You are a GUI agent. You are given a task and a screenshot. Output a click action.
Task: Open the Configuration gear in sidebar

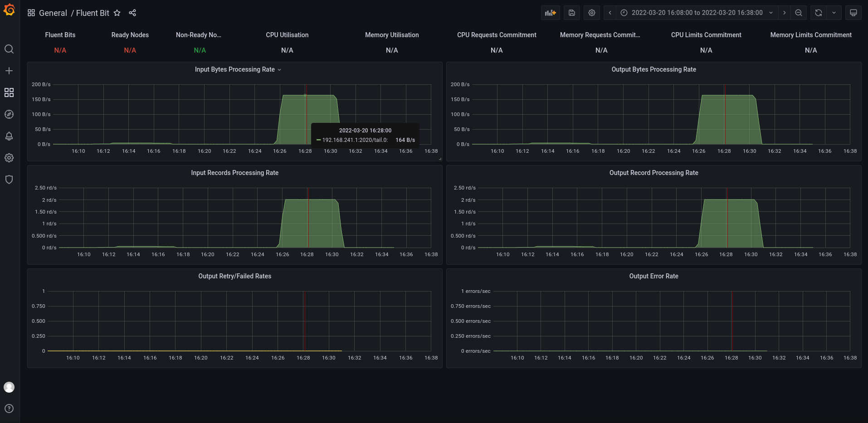pyautogui.click(x=9, y=158)
